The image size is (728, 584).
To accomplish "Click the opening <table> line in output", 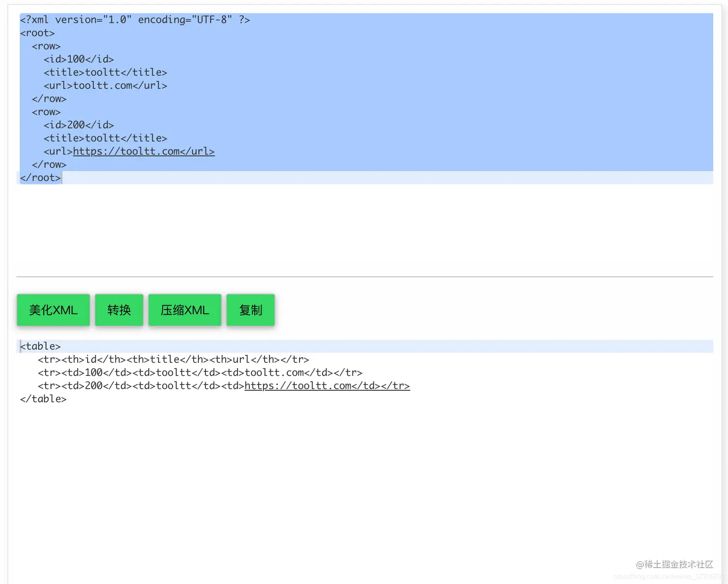I will click(40, 346).
